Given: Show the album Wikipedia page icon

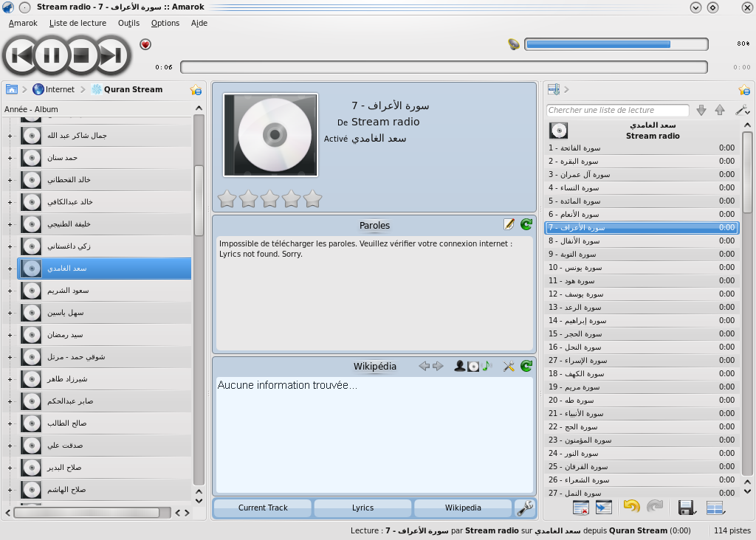Looking at the screenshot, I should click(x=473, y=367).
